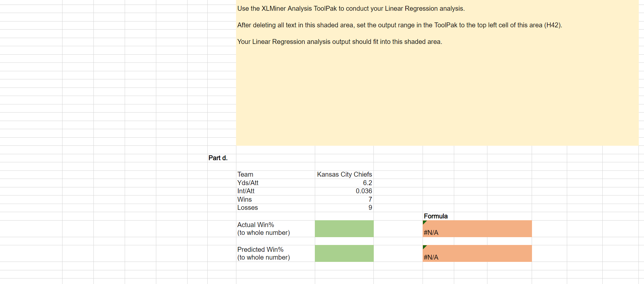Click the 'Team' label cell

point(275,175)
